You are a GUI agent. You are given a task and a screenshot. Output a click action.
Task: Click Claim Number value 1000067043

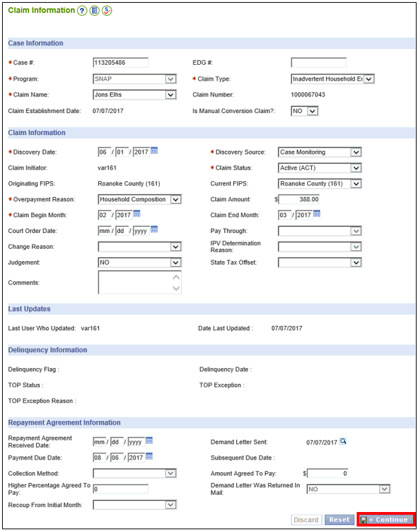click(308, 94)
